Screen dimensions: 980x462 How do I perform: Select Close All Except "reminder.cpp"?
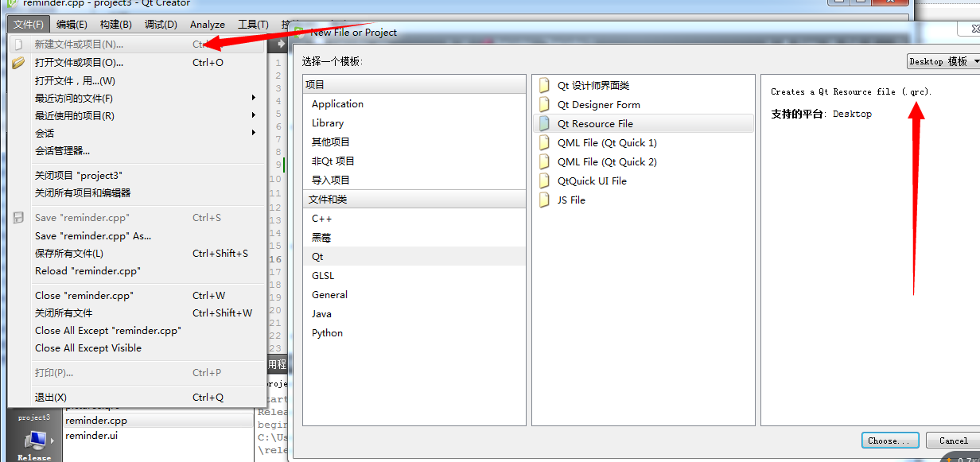(x=137, y=330)
